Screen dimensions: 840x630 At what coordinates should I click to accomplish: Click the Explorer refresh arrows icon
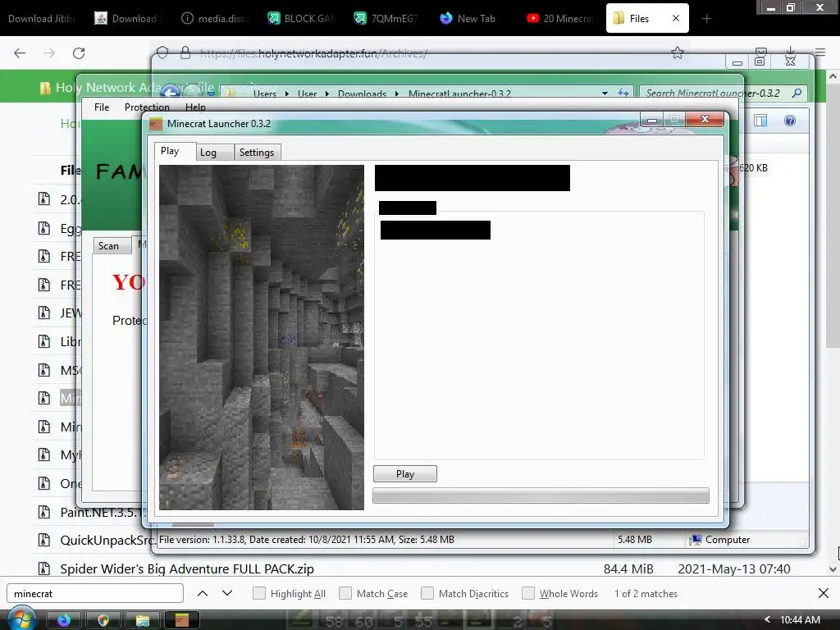pyautogui.click(x=623, y=93)
